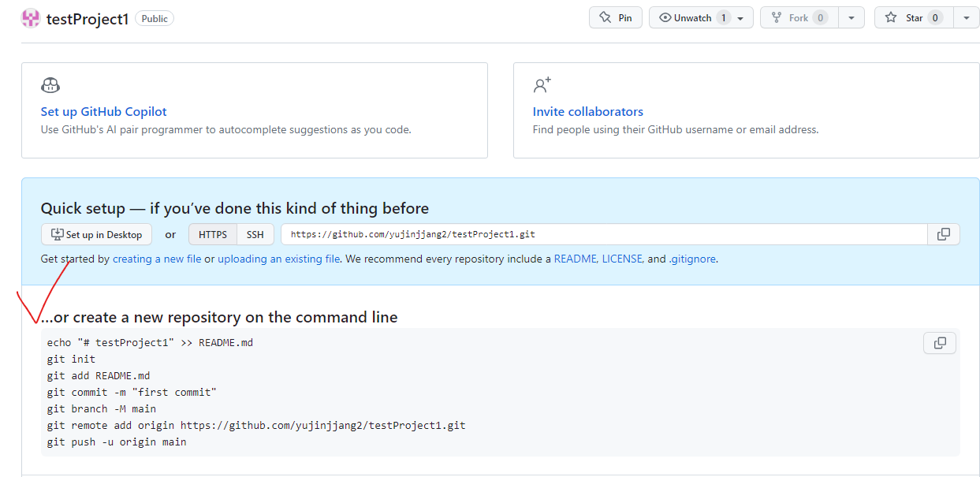Click the Set up in Desktop button
This screenshot has height=477, width=980.
coord(96,234)
